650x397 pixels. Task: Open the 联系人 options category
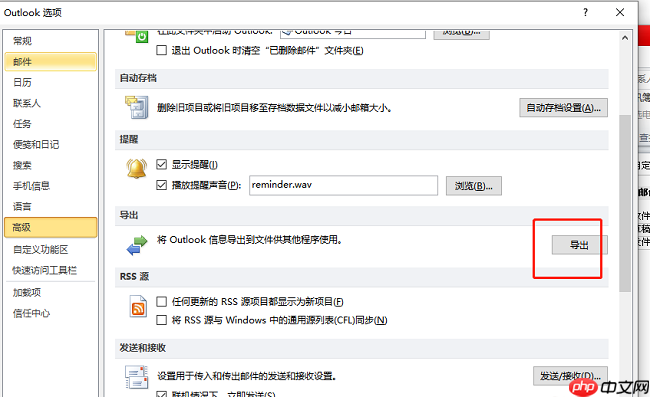(27, 103)
